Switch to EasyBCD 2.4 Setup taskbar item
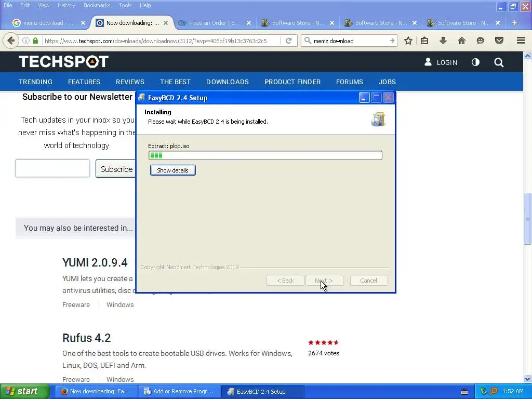Viewport: 532px width, 399px height. (262, 391)
